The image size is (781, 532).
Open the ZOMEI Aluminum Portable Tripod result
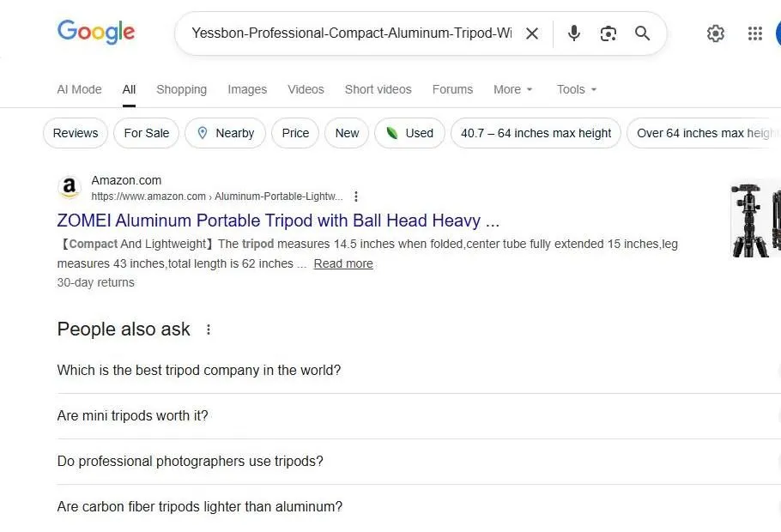tap(277, 221)
